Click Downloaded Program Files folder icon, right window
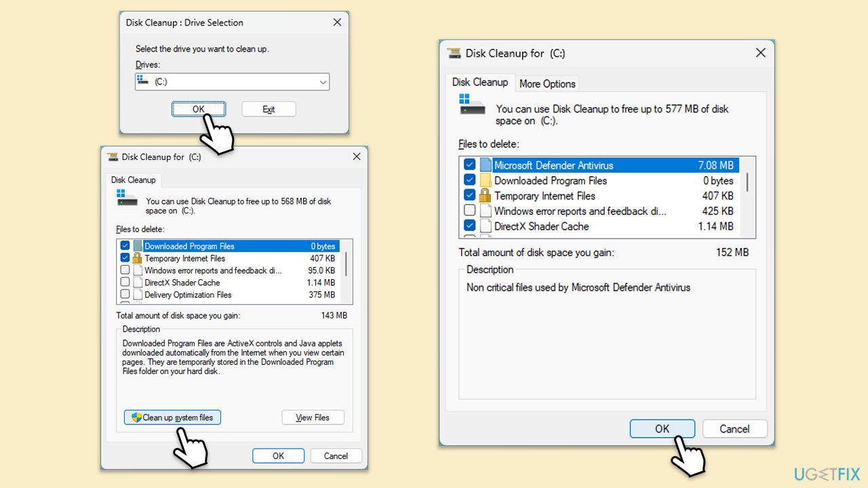Screen dimensions: 868x488 pos(485,180)
